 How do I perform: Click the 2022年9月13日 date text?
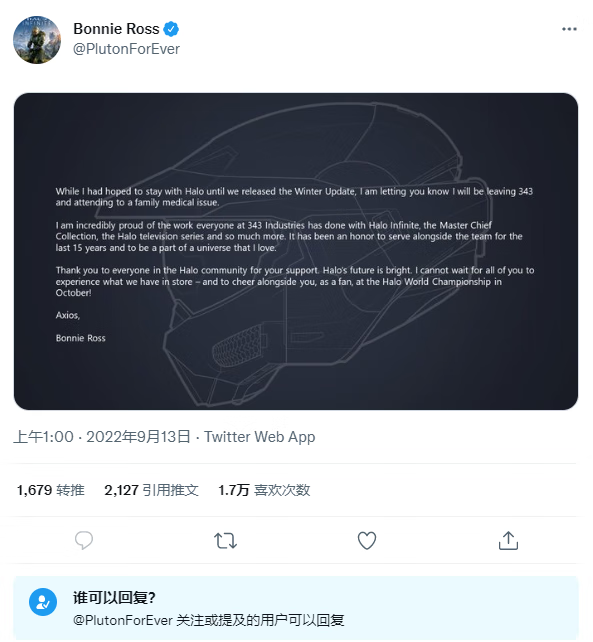(138, 436)
